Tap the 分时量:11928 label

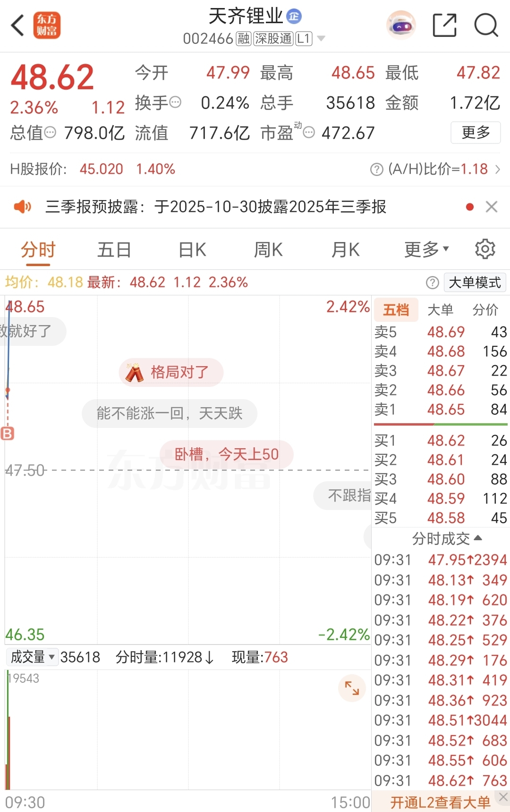tap(165, 657)
